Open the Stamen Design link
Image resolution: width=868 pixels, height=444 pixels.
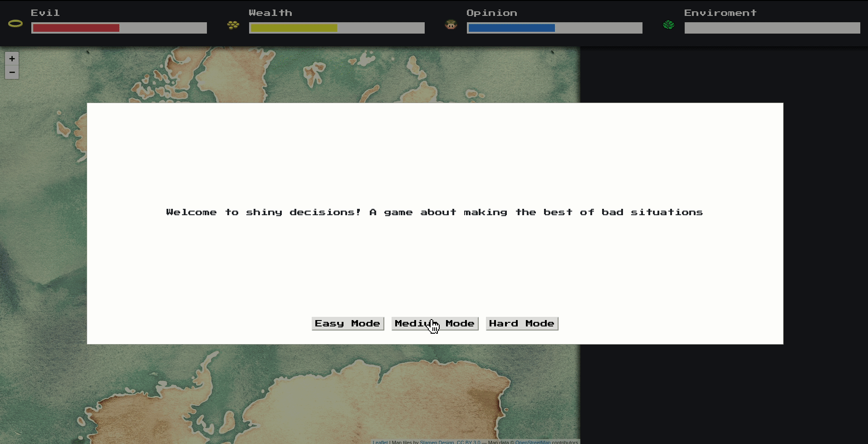(x=436, y=442)
